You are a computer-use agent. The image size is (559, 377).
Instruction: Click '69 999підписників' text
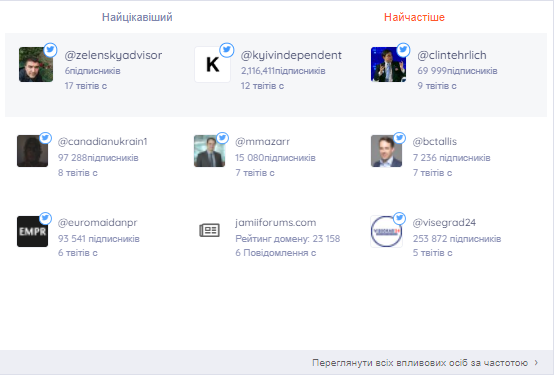click(457, 71)
